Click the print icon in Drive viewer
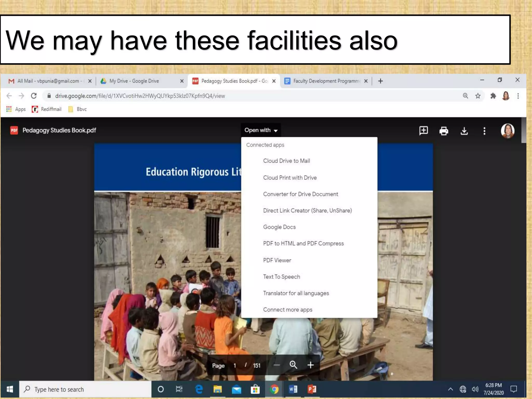The image size is (532, 399). tap(444, 131)
